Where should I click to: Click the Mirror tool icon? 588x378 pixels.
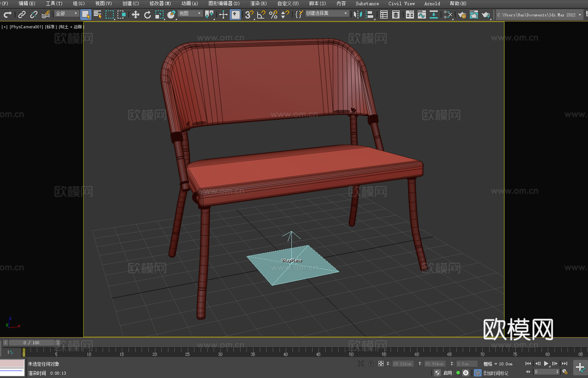(x=358, y=14)
